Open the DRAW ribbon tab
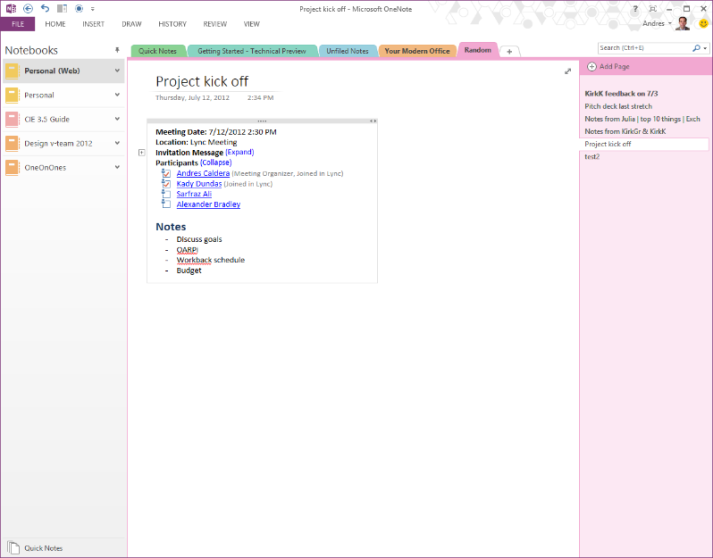 tap(131, 24)
